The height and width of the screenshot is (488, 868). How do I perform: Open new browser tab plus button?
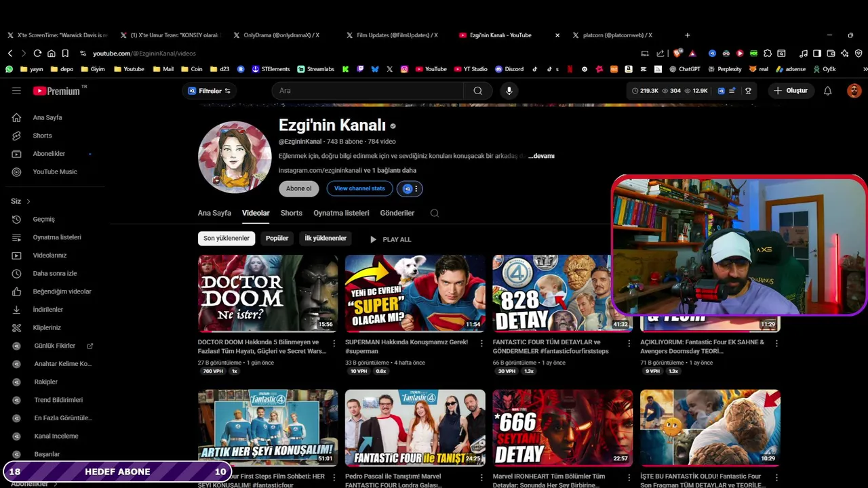tap(687, 35)
